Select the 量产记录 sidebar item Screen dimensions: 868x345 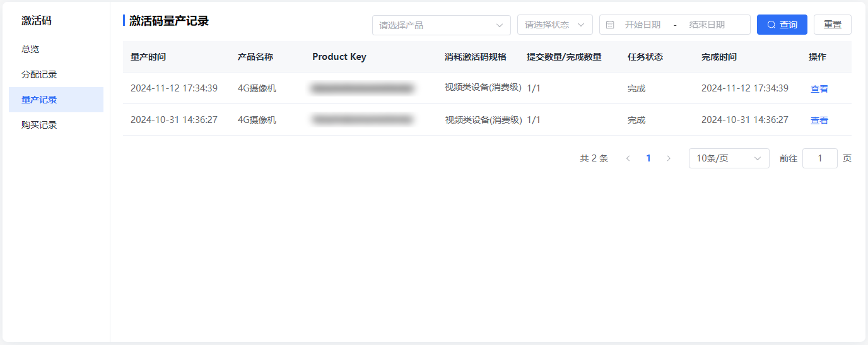(x=56, y=100)
